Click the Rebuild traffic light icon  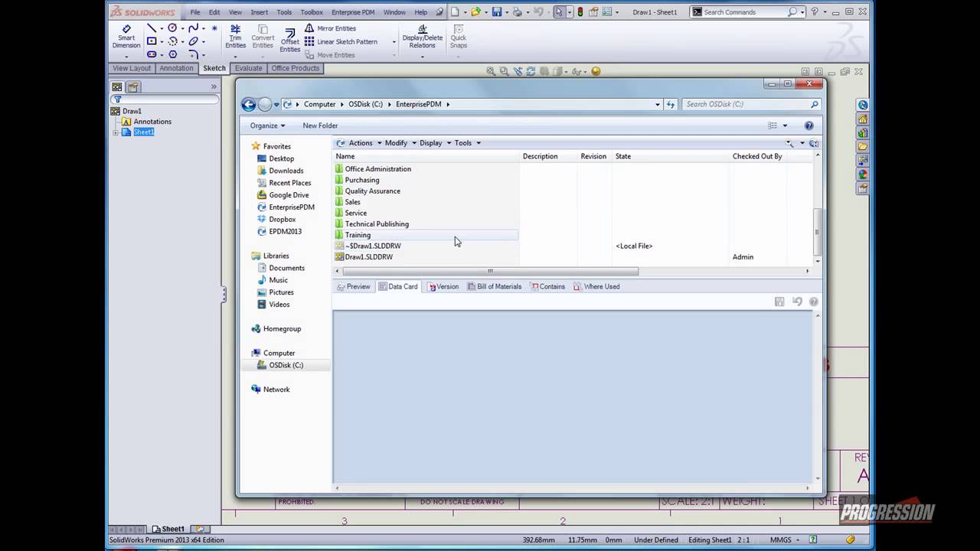click(580, 11)
